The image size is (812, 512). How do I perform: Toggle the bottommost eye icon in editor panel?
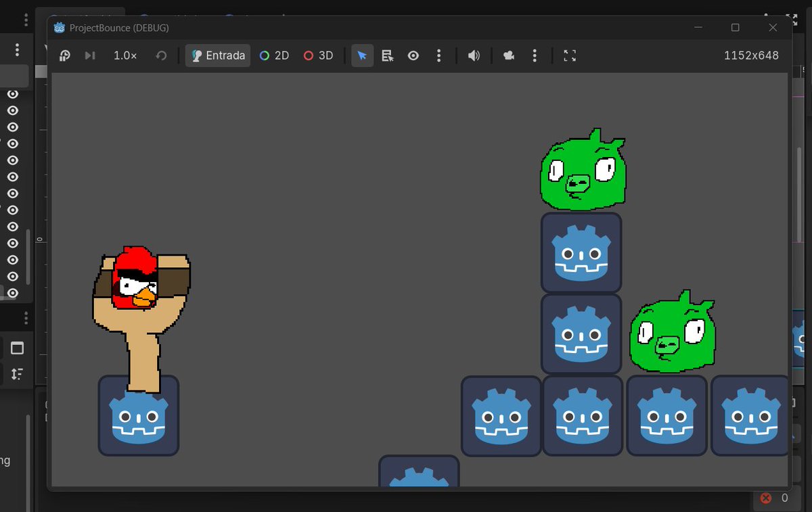[12, 293]
